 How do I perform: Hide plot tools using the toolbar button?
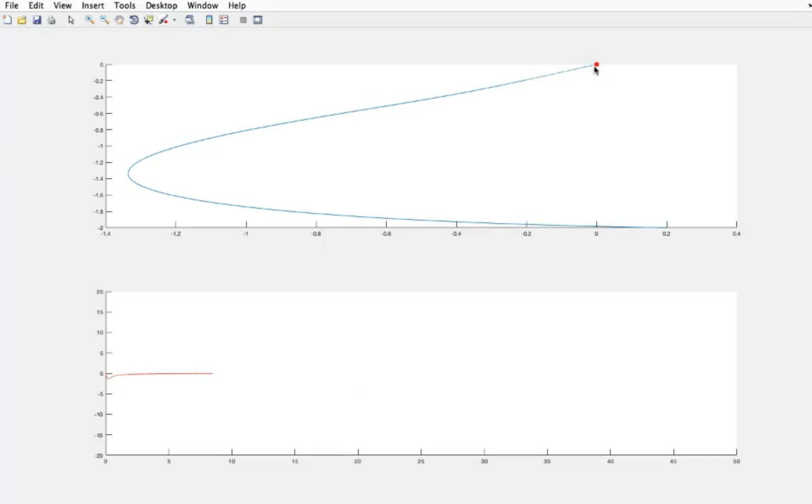tap(243, 20)
